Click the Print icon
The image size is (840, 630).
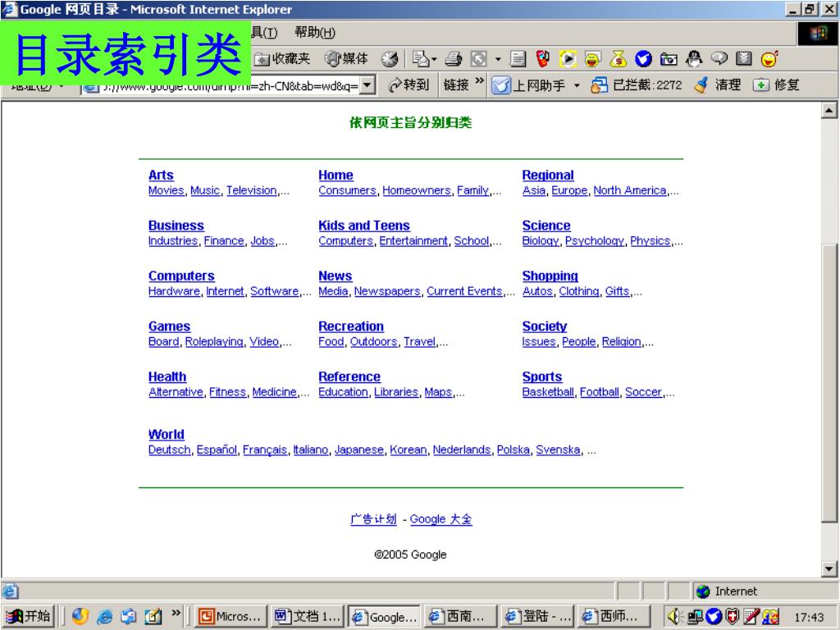point(453,59)
